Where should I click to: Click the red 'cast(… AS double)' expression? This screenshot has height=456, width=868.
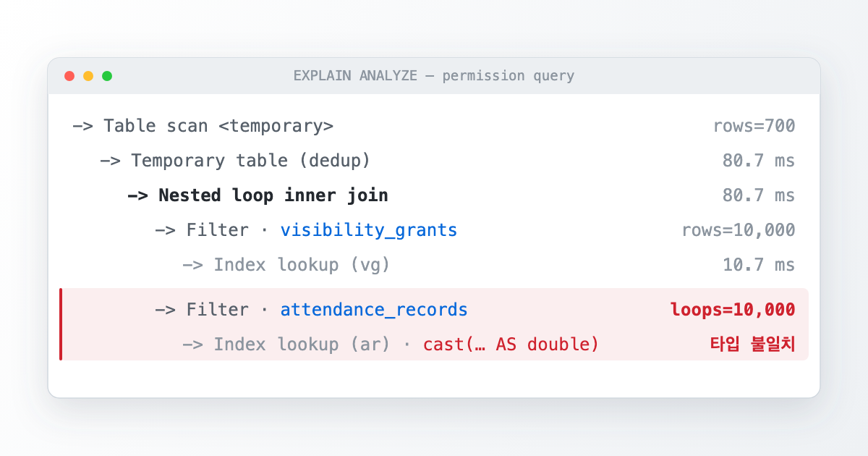point(511,345)
